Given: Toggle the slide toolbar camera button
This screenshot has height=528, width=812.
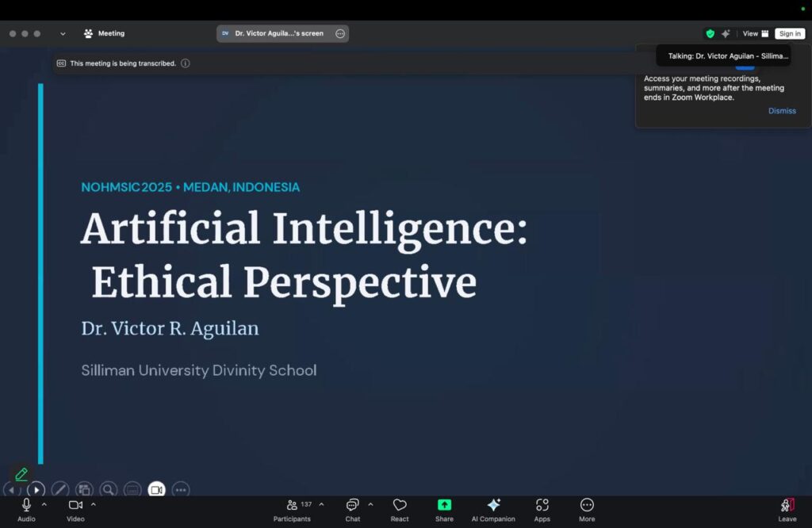Looking at the screenshot, I should [x=156, y=490].
